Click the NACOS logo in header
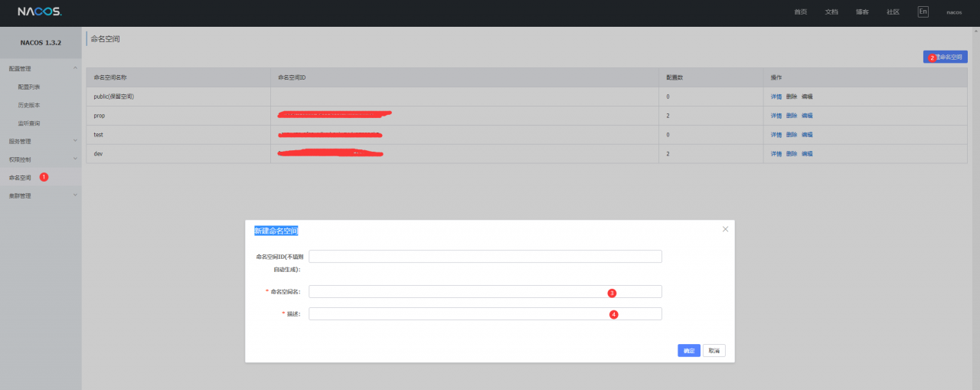 point(39,11)
